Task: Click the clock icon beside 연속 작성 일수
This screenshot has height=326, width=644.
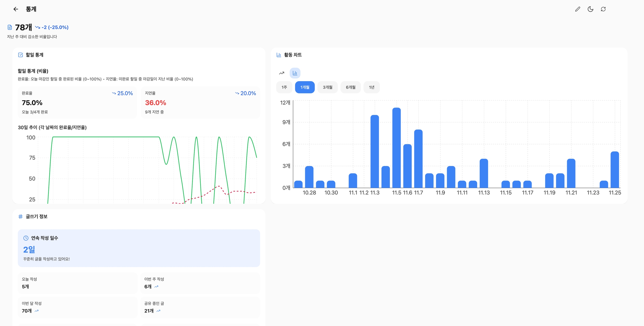Action: tap(26, 238)
